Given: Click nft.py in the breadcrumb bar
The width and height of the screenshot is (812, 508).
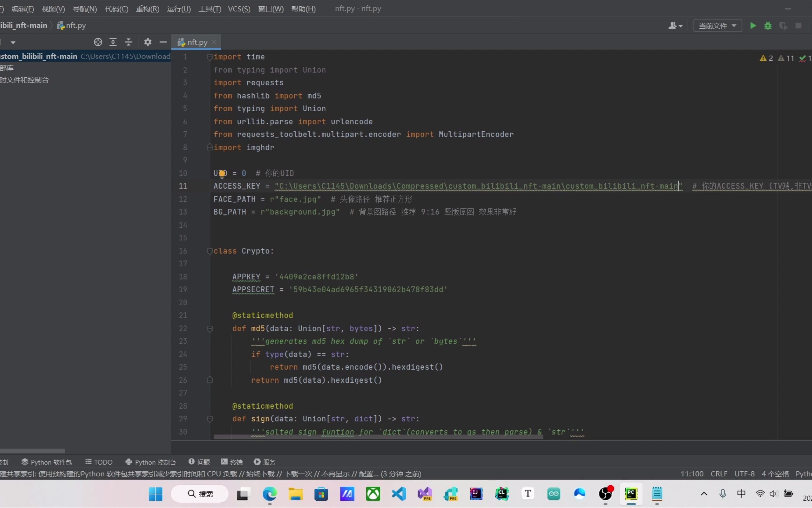Looking at the screenshot, I should coord(71,26).
